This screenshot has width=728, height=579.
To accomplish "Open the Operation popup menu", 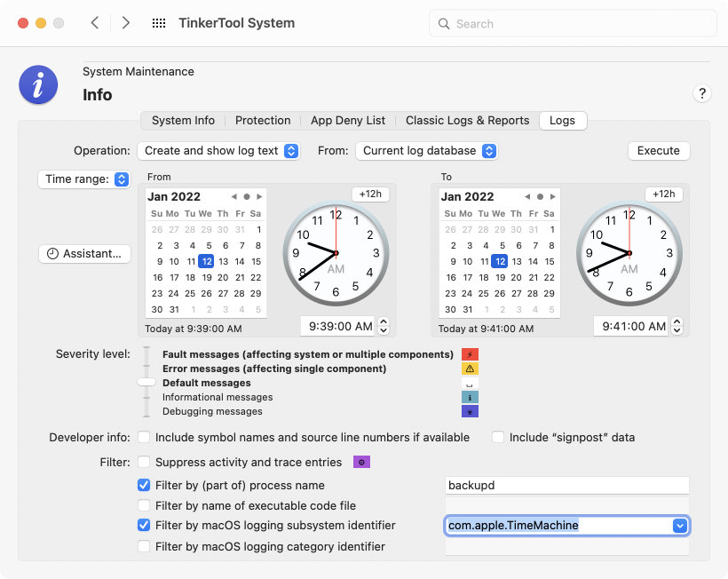I will pos(218,151).
